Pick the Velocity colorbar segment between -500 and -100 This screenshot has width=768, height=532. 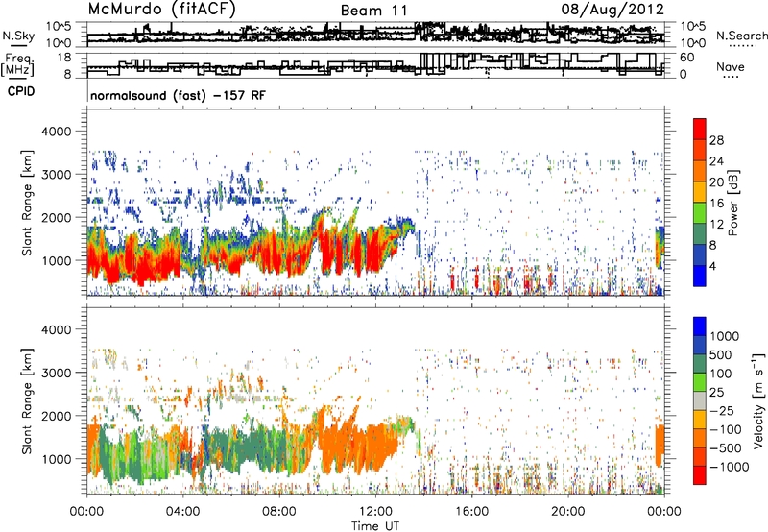pos(700,438)
